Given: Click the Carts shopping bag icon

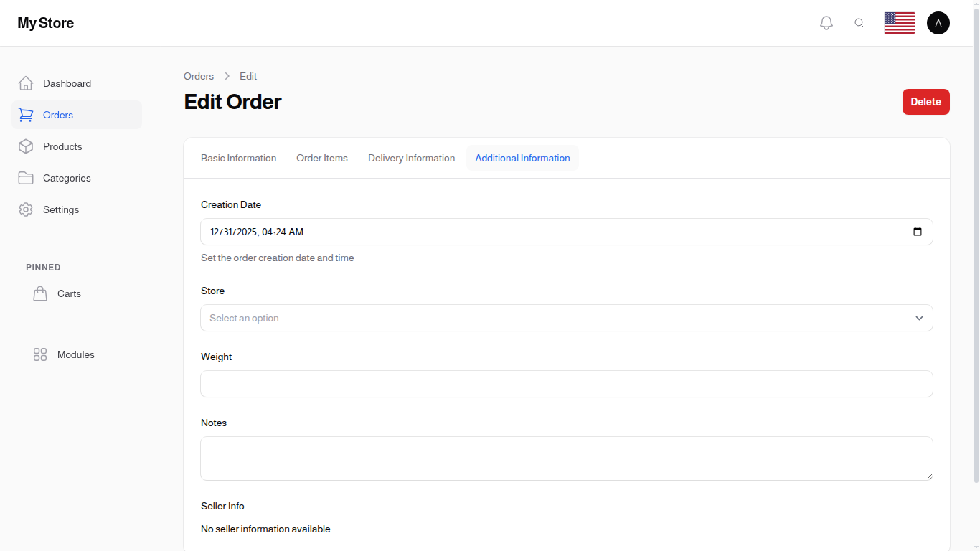Looking at the screenshot, I should (x=40, y=293).
